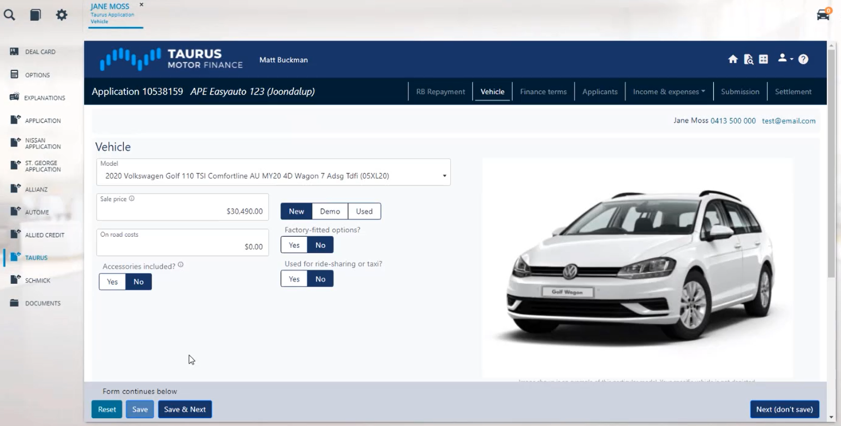Viewport: 841px width, 426px height.
Task: Click the Save & Next button
Action: click(185, 409)
